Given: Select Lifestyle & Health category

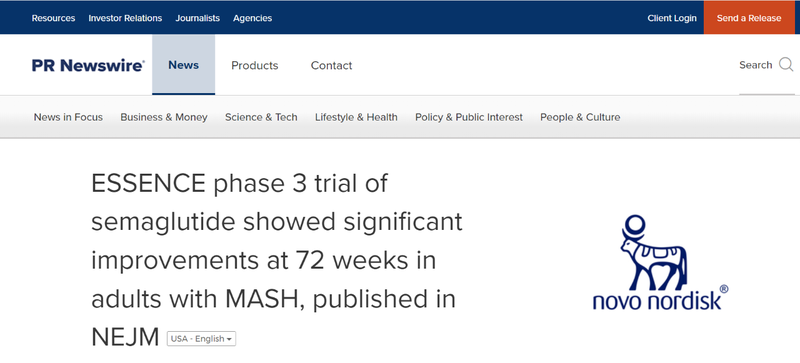Looking at the screenshot, I should (x=356, y=117).
